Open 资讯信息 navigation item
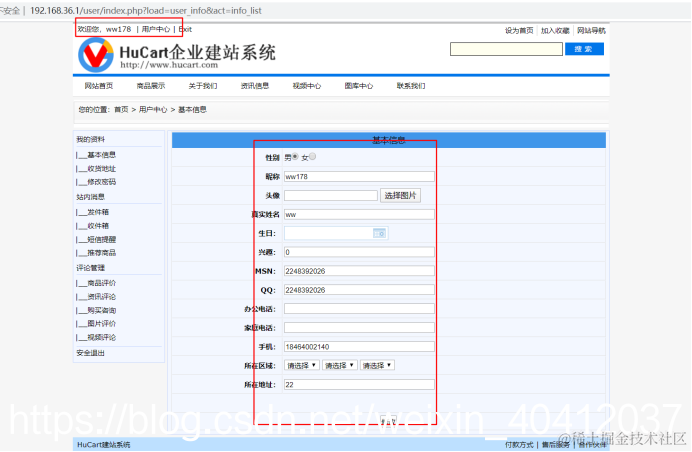 [255, 86]
